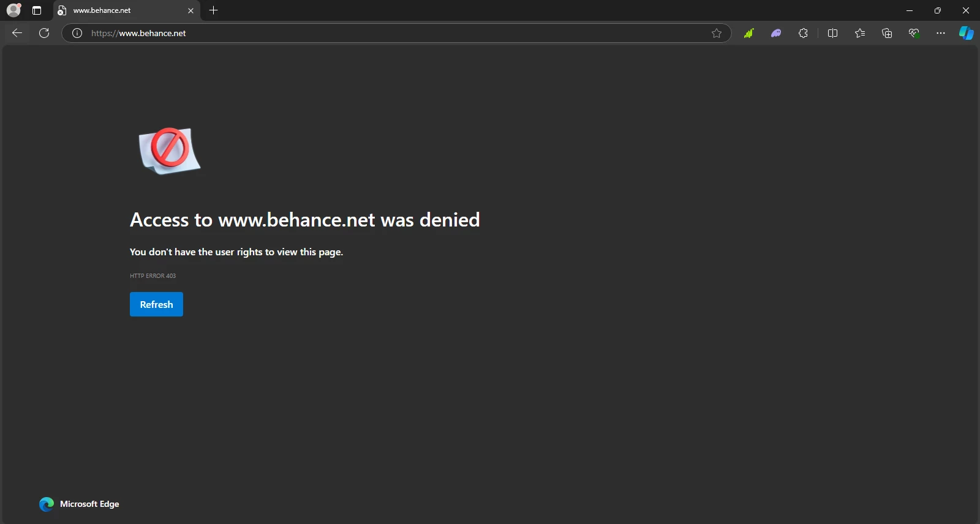The height and width of the screenshot is (524, 980).
Task: Open the Extensions puzzle icon
Action: [x=803, y=33]
